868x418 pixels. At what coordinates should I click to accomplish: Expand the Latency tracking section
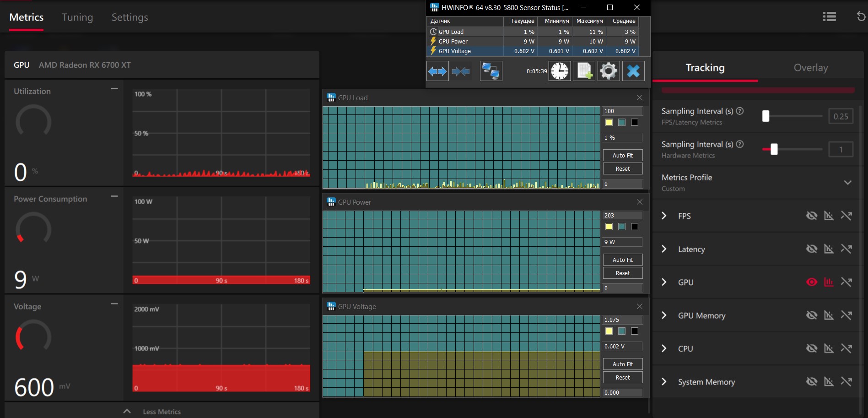(664, 249)
